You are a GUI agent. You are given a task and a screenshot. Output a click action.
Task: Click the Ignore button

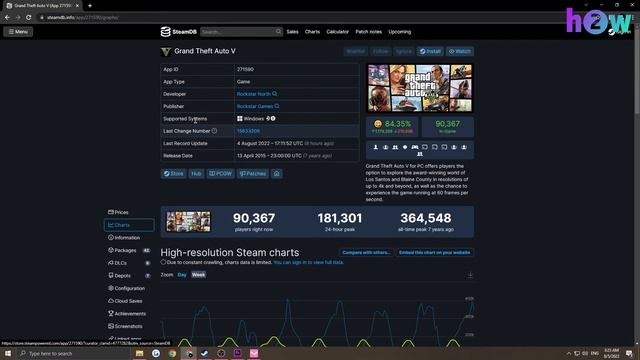click(x=404, y=51)
